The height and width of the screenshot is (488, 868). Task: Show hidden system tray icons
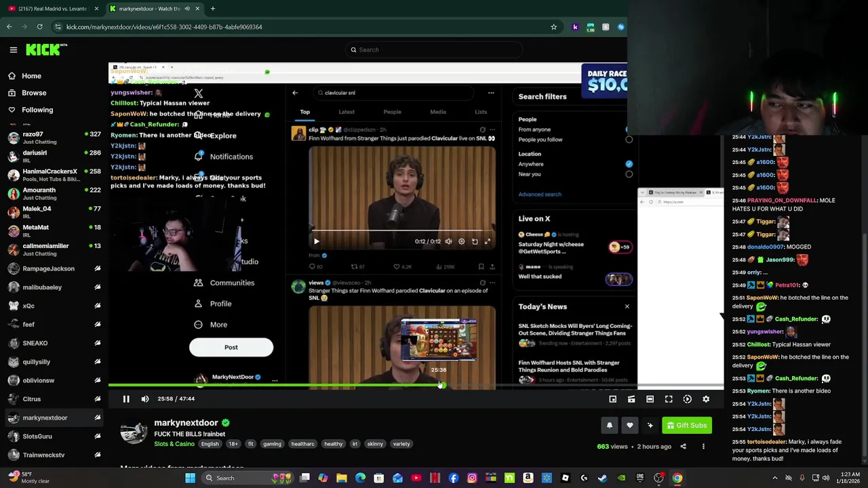(775, 479)
